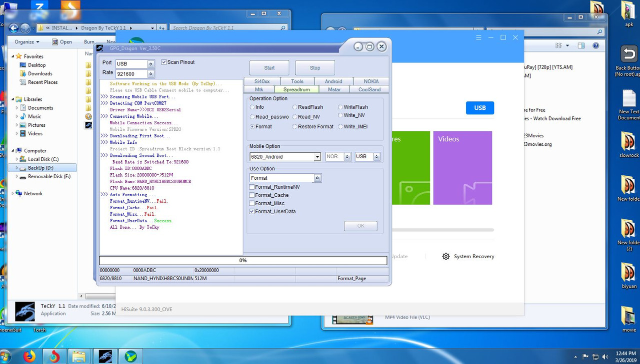Enable Format_Cache checkbox

252,195
